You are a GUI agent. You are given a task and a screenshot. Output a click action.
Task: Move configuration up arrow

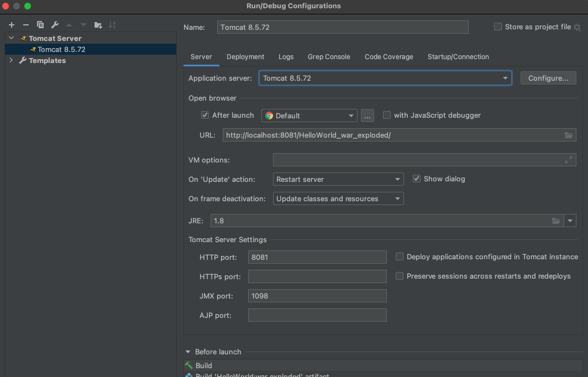tap(69, 25)
